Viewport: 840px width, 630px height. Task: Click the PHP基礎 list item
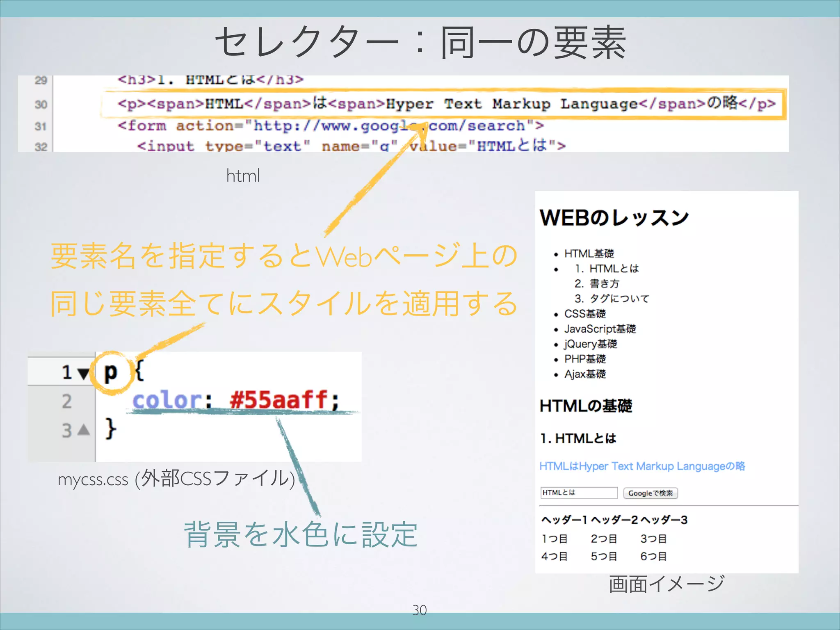click(585, 359)
